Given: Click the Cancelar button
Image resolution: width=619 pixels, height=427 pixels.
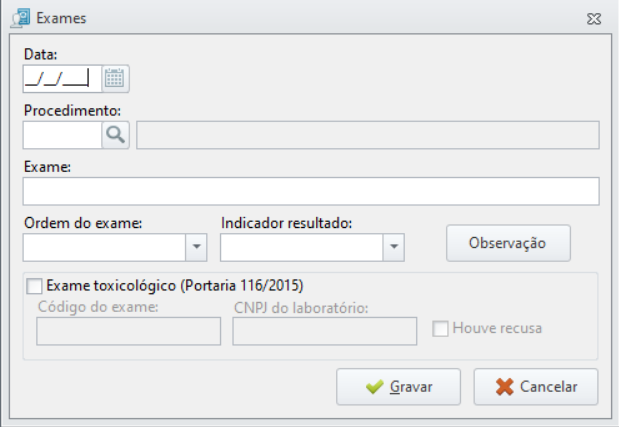Looking at the screenshot, I should pyautogui.click(x=536, y=387).
